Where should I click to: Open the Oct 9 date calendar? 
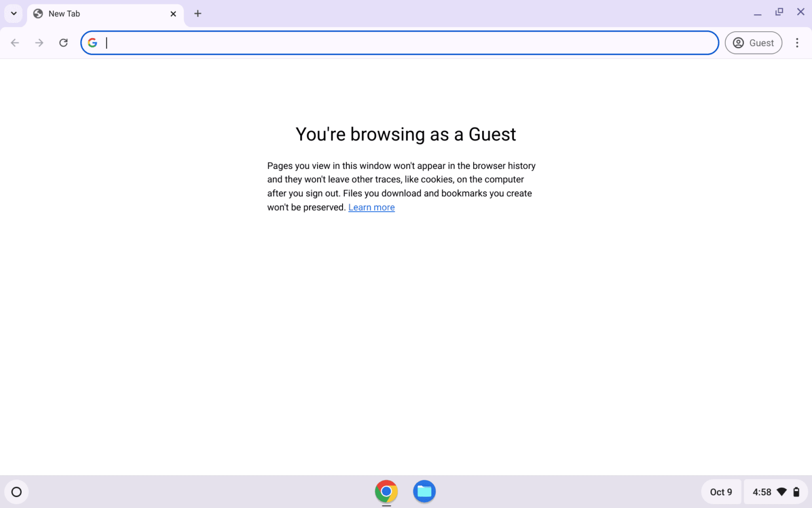(x=721, y=492)
